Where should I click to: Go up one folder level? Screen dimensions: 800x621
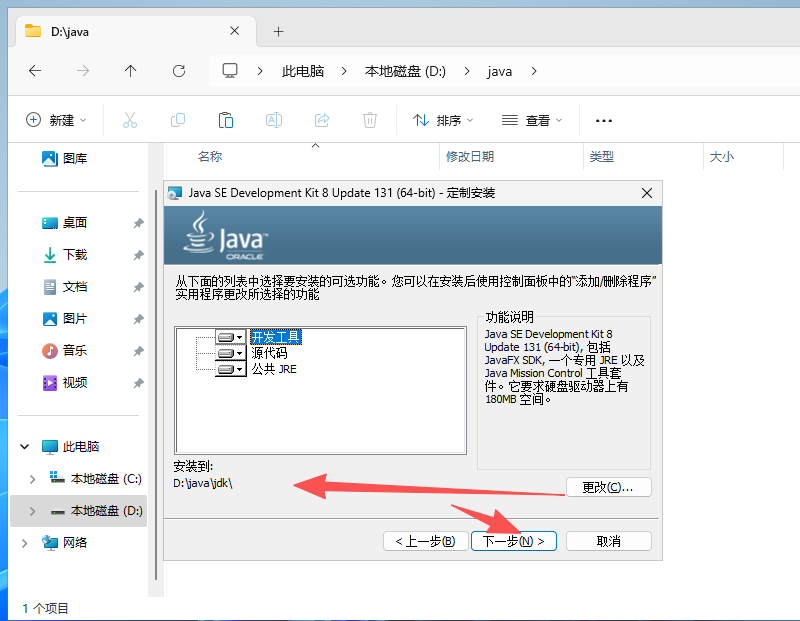point(131,70)
